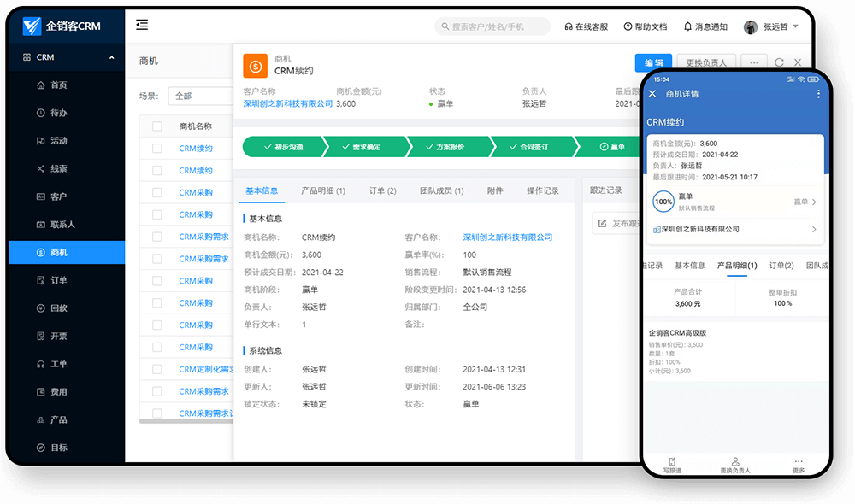This screenshot has width=855, height=504.
Task: Switch to the 订单 (2) tab
Action: click(x=383, y=190)
